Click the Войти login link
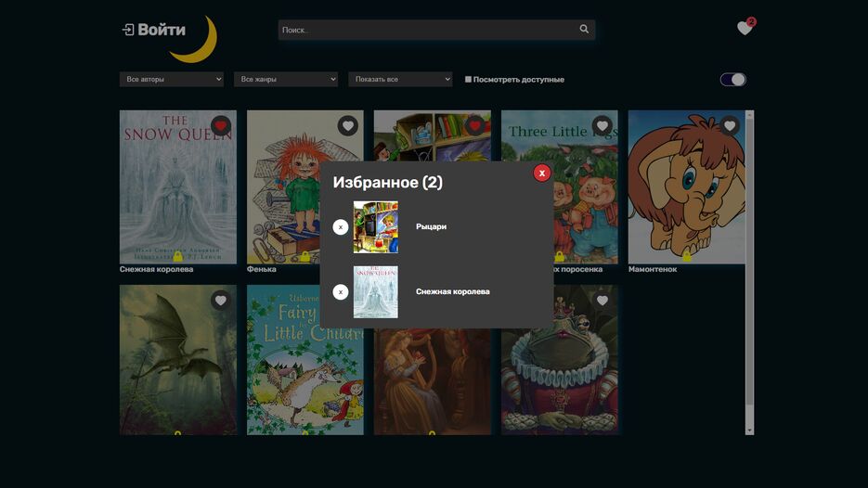The height and width of the screenshot is (488, 868). [x=162, y=30]
